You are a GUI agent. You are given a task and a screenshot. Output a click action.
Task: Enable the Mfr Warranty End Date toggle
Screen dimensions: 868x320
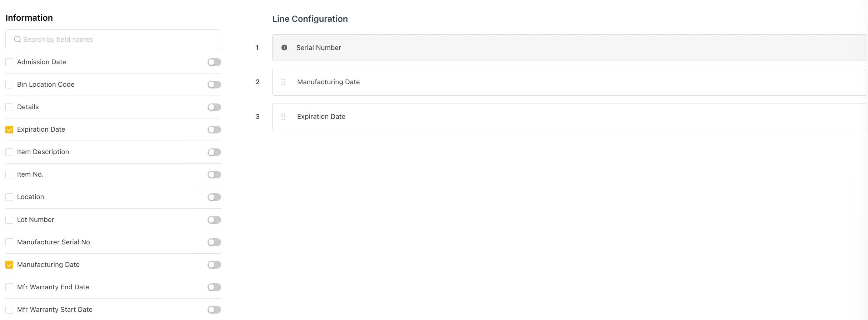(214, 287)
